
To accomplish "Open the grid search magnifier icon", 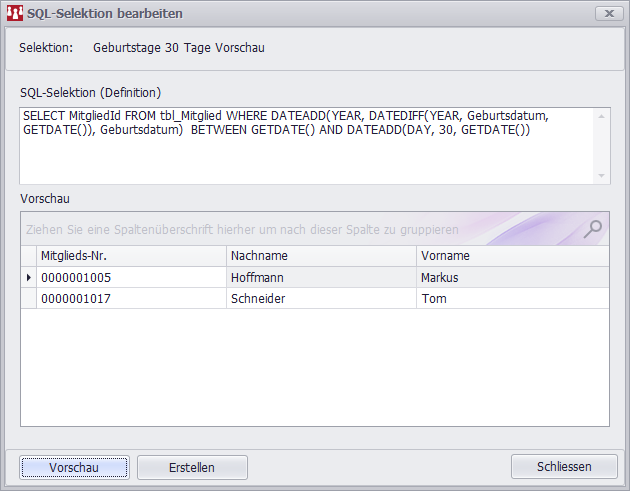I will click(593, 228).
